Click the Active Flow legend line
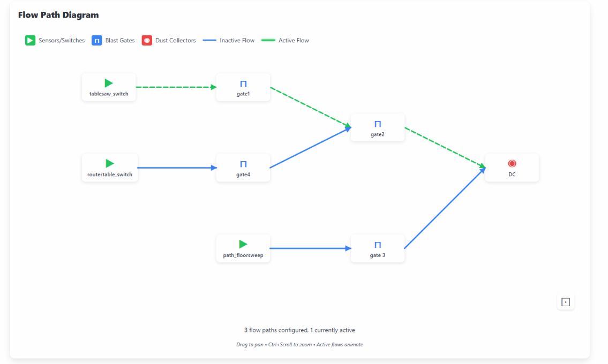Screen dimensions: 608x364 [x=268, y=40]
